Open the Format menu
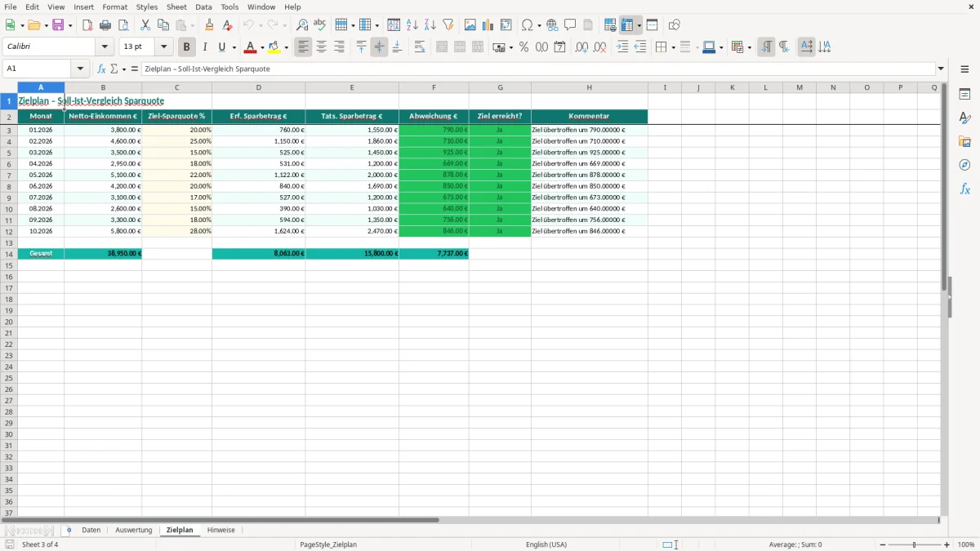 click(x=115, y=7)
